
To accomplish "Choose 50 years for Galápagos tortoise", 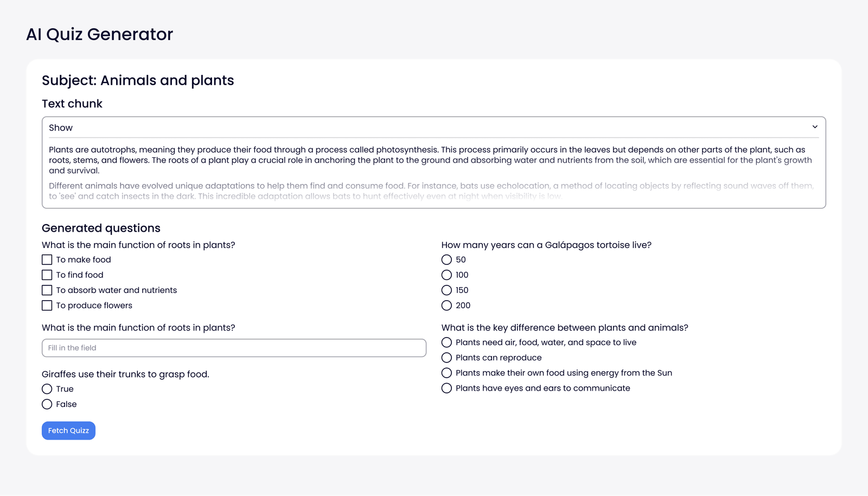I will click(446, 260).
